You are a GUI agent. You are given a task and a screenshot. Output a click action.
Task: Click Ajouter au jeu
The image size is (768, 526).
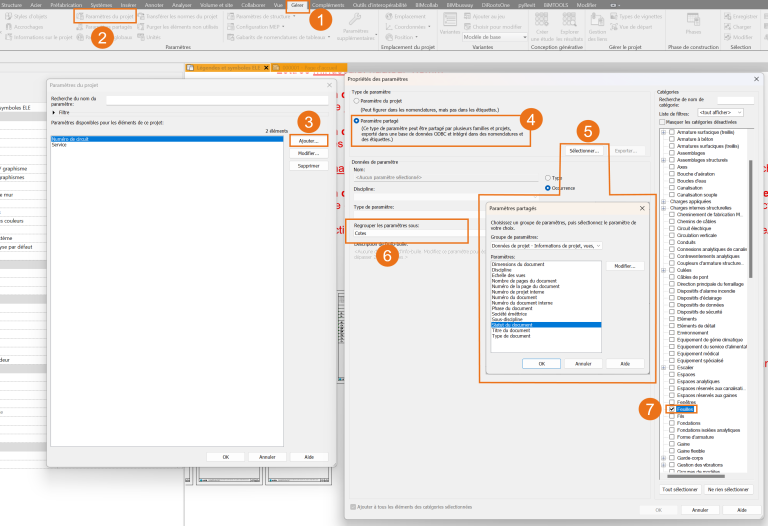[x=484, y=16]
